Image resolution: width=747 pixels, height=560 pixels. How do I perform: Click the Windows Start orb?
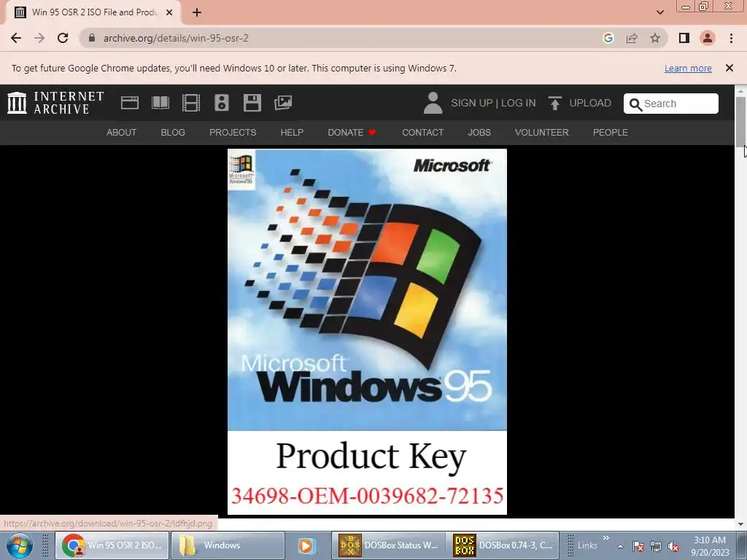tap(19, 545)
